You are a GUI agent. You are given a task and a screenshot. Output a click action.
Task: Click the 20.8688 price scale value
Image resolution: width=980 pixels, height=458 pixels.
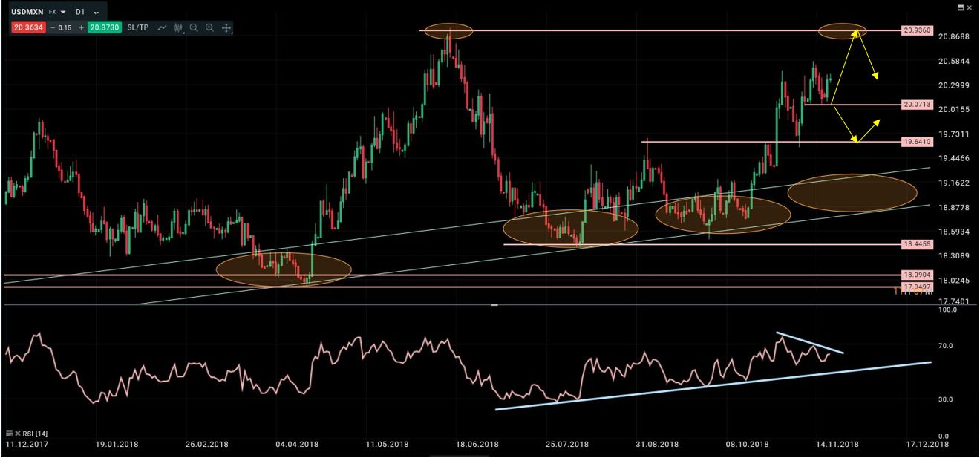tap(954, 36)
